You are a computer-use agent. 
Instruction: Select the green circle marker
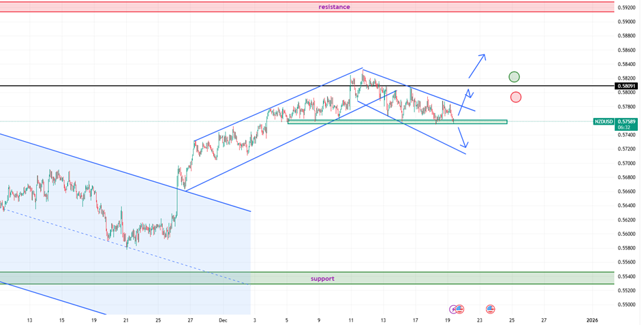tap(515, 77)
